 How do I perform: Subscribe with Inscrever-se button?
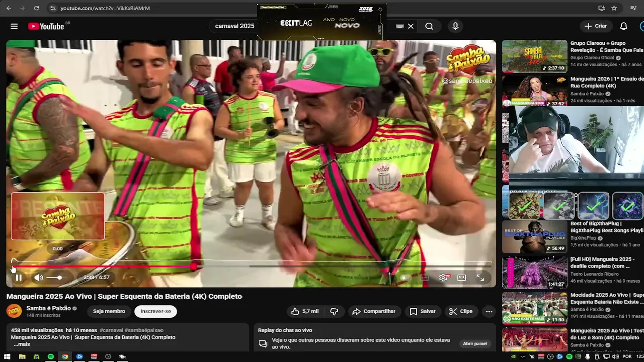[155, 311]
